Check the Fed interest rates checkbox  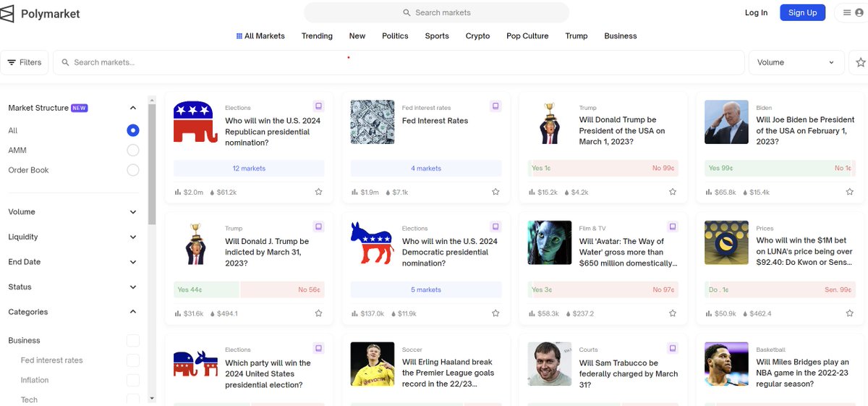tap(132, 360)
